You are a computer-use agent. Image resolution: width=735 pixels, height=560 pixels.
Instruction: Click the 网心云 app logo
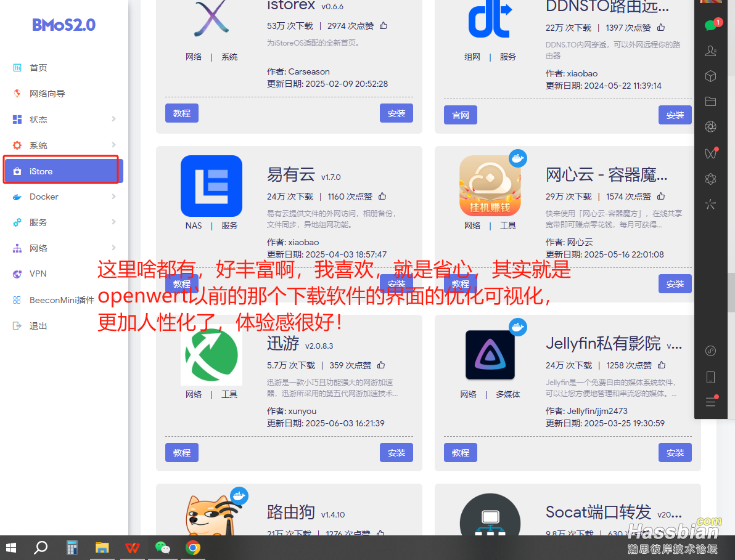490,186
